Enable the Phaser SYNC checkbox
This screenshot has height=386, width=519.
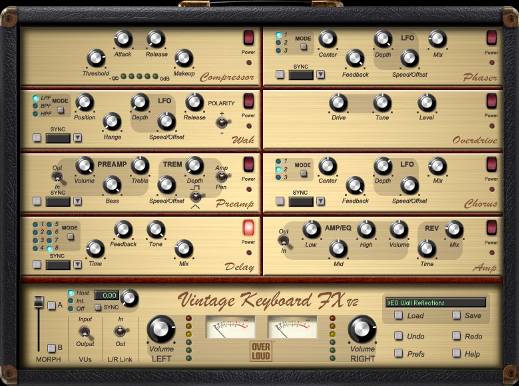(280, 74)
